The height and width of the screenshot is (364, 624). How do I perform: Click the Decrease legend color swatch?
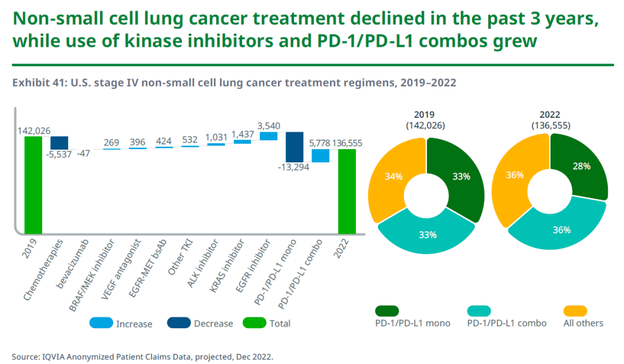pyautogui.click(x=179, y=323)
